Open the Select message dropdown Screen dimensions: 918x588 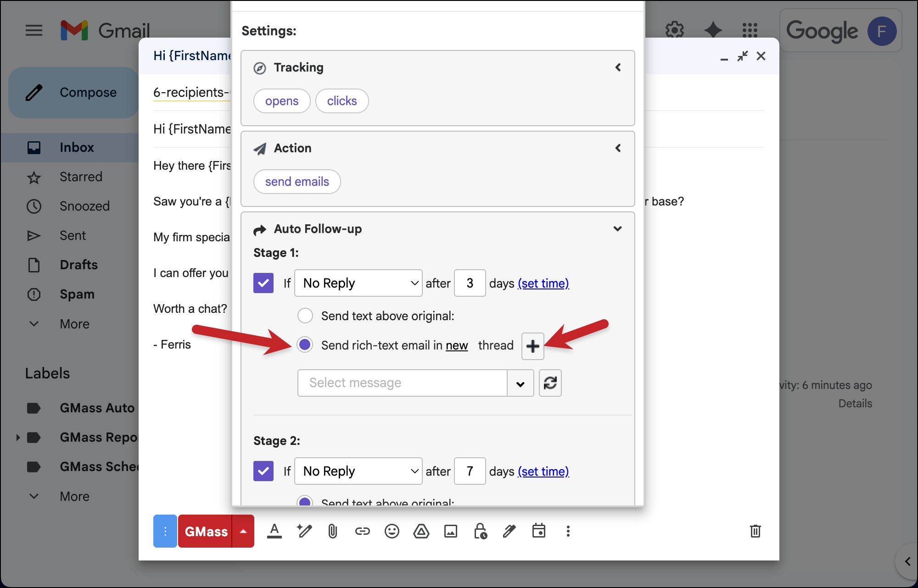(520, 383)
